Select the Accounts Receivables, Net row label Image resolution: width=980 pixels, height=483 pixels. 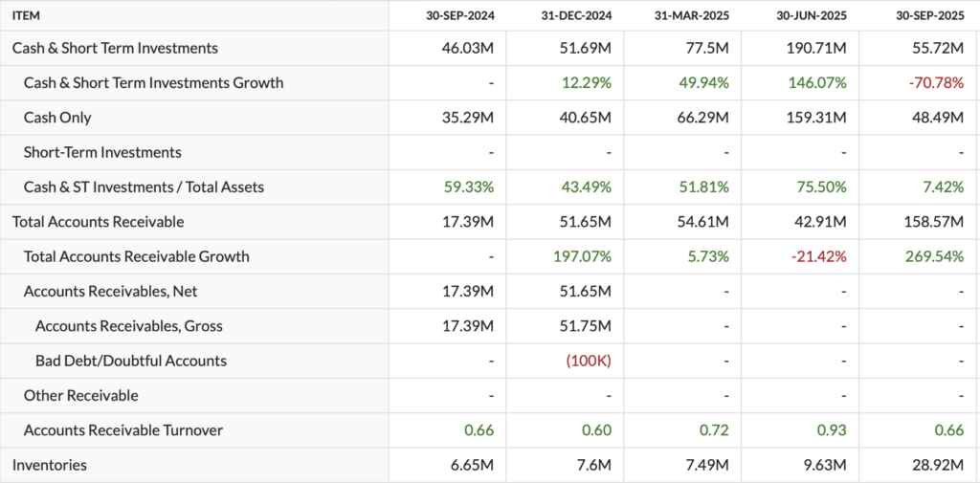[111, 291]
